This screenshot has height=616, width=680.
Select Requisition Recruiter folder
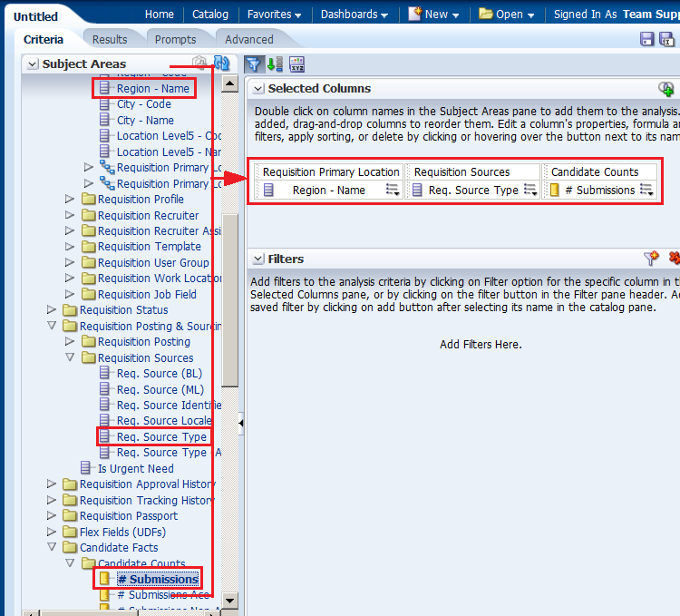click(x=149, y=215)
